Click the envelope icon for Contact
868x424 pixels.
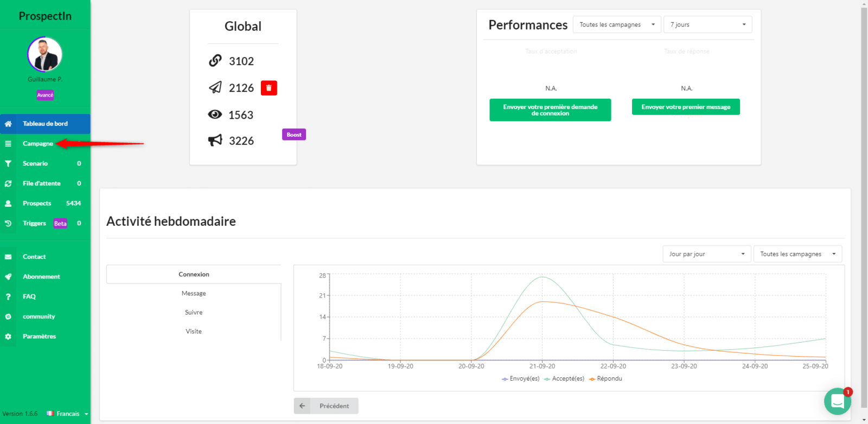point(8,257)
